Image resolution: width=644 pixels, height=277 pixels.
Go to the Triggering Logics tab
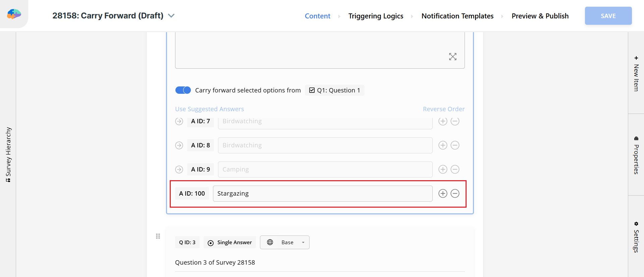(x=376, y=16)
